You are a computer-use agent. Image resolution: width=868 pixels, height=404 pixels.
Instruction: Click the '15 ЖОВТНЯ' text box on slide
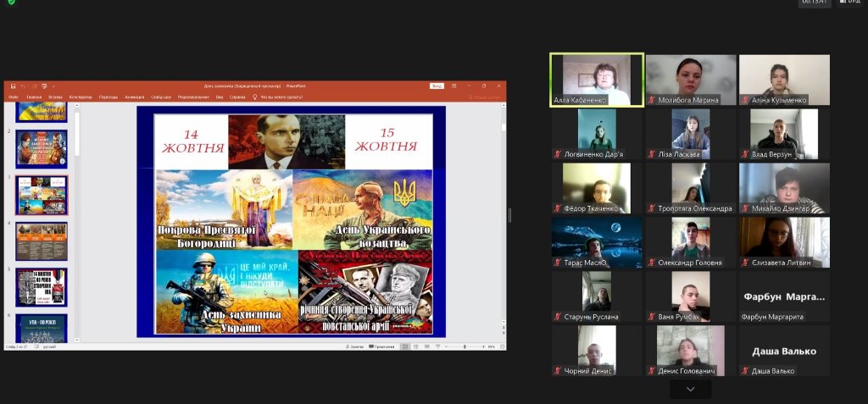[x=388, y=141]
